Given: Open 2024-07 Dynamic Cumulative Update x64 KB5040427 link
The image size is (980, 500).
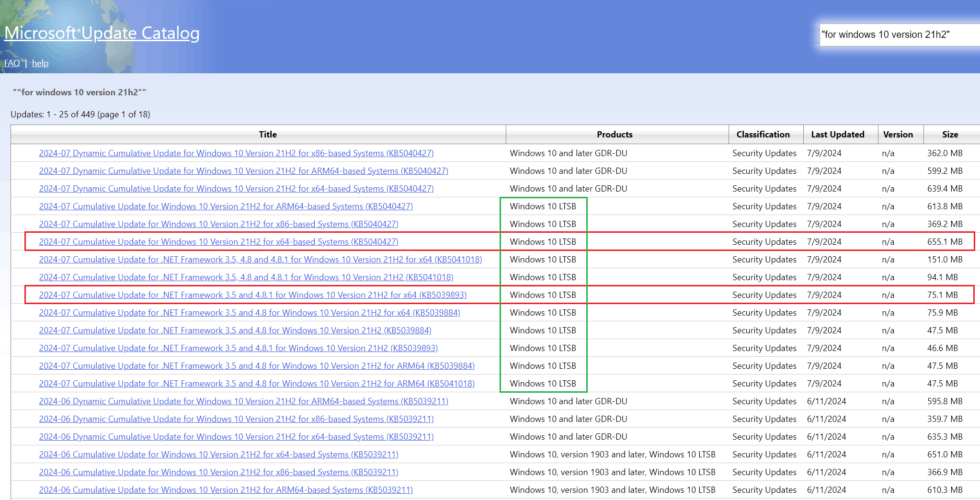Looking at the screenshot, I should (x=236, y=189).
